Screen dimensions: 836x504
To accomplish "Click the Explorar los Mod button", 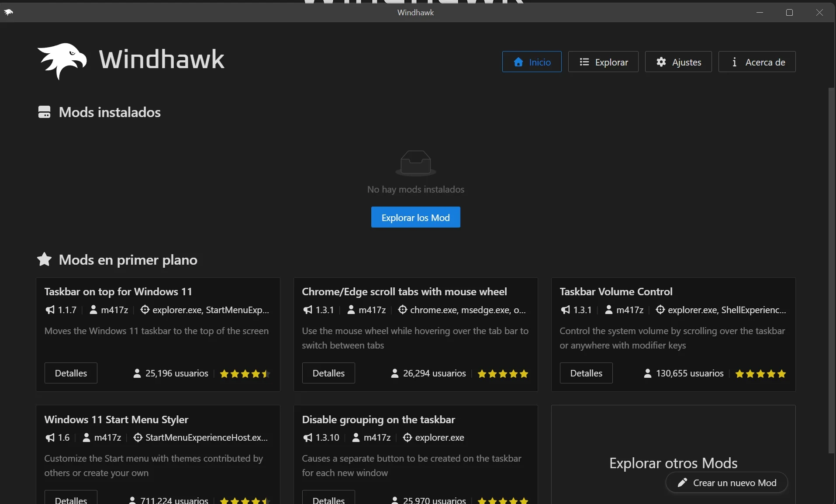I will tap(416, 217).
